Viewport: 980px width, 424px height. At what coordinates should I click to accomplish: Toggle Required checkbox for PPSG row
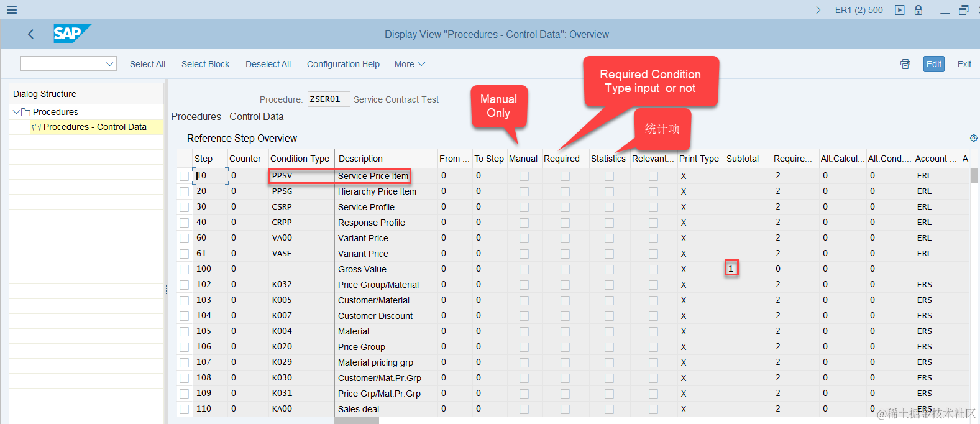(x=564, y=191)
